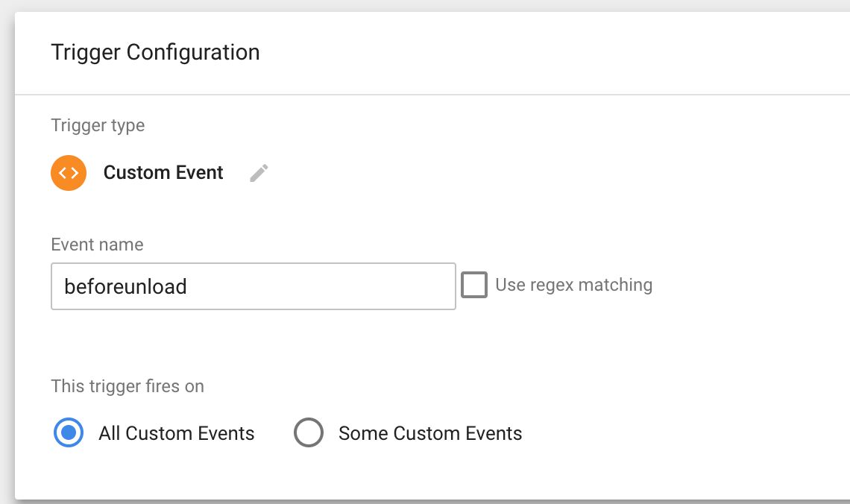The height and width of the screenshot is (504, 850).
Task: Click the Event name label
Action: click(97, 245)
